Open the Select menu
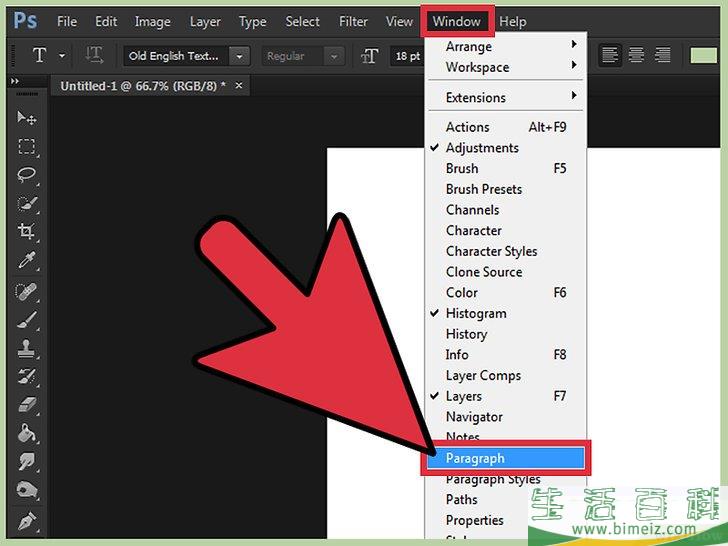Viewport: 728px width, 546px height. tap(302, 21)
